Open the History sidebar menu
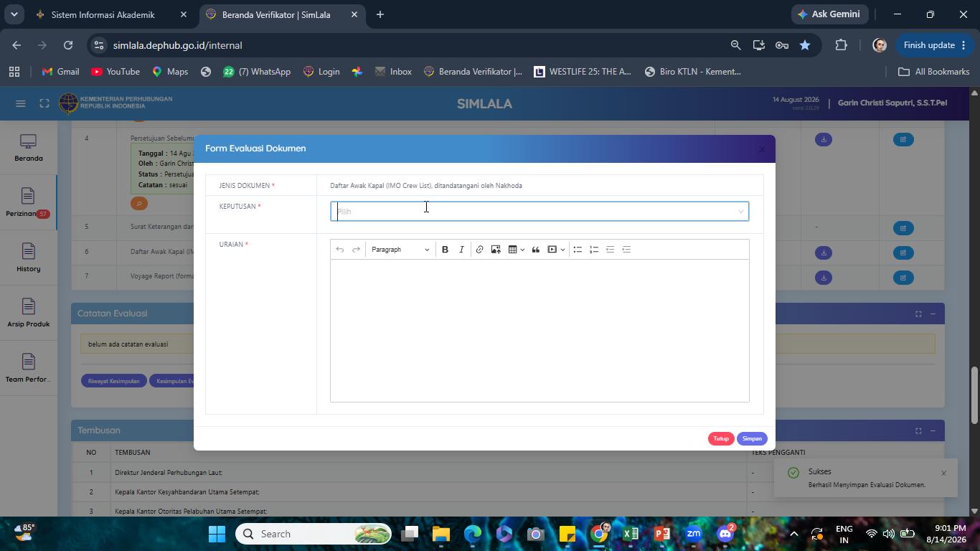980x551 pixels. click(28, 258)
